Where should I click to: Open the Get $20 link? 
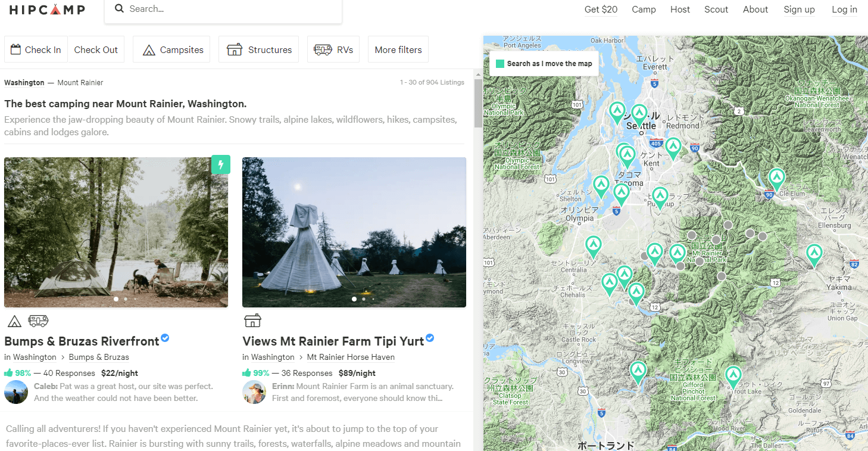pos(601,10)
